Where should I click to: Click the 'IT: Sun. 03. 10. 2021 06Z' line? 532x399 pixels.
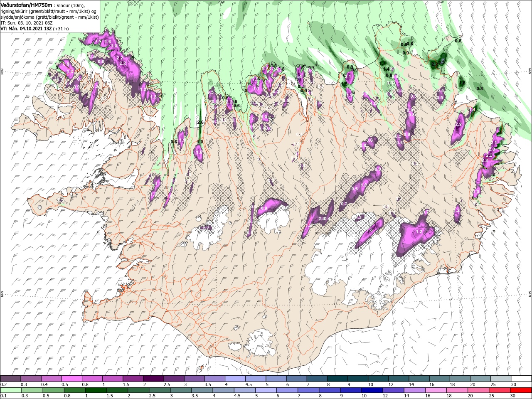[x=26, y=23]
